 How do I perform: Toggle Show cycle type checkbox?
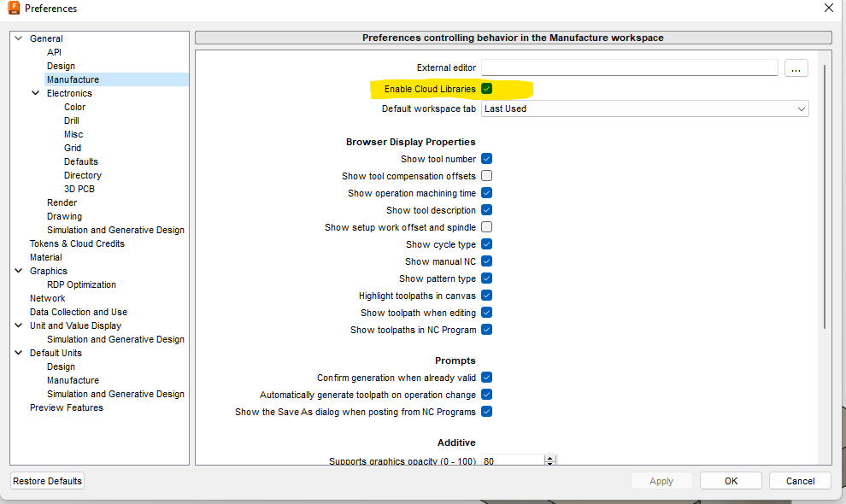487,244
